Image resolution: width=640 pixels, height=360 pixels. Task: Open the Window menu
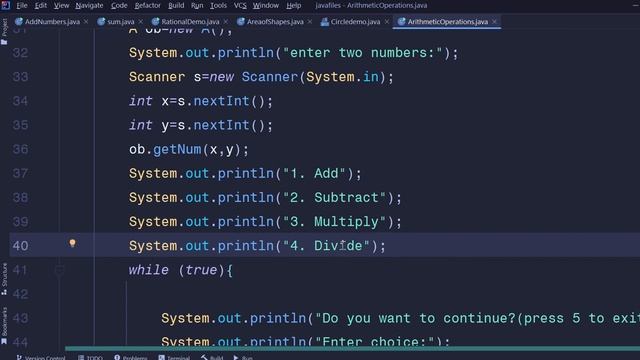(x=265, y=5)
